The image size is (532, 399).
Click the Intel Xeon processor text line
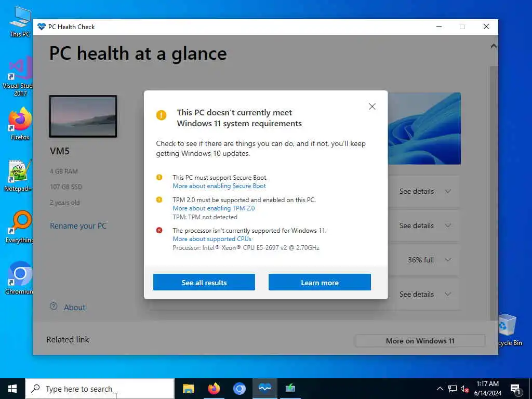pos(246,248)
